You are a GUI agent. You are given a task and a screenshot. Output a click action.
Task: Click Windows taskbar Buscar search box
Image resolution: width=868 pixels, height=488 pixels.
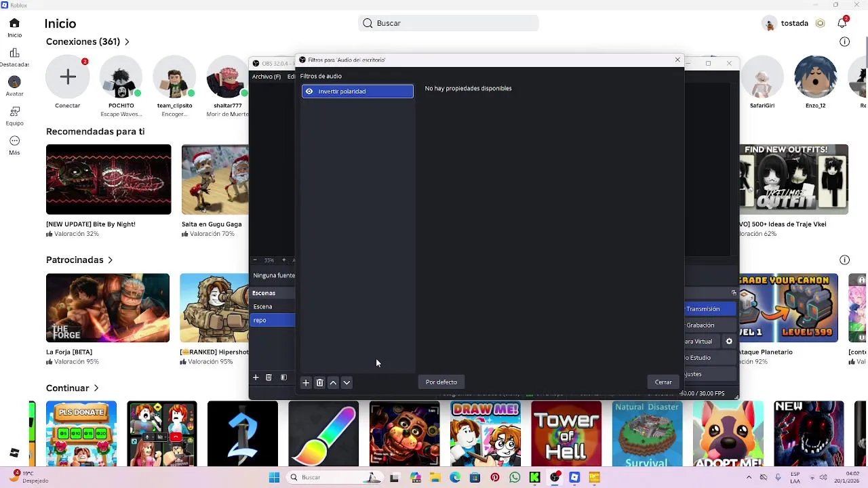(335, 478)
